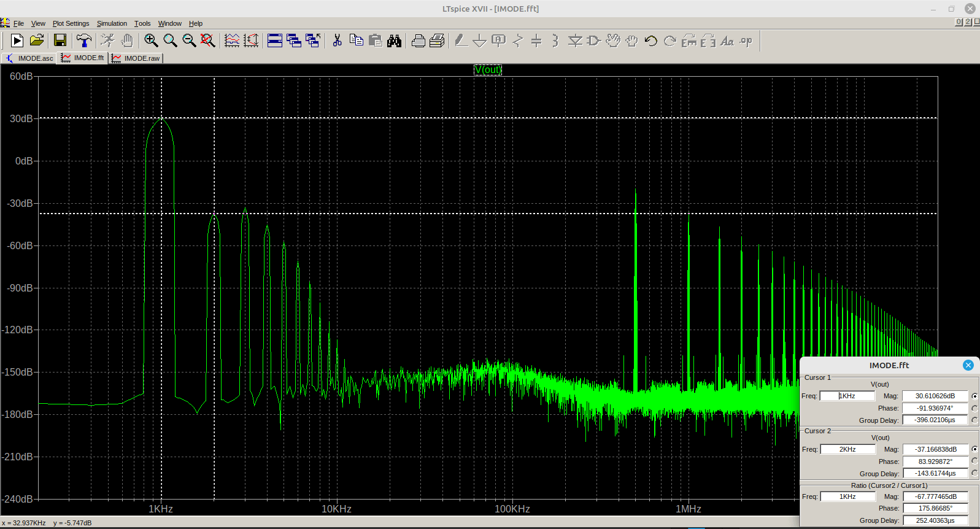The height and width of the screenshot is (529, 980).
Task: Click the .op SPICE directive icon
Action: 746,41
